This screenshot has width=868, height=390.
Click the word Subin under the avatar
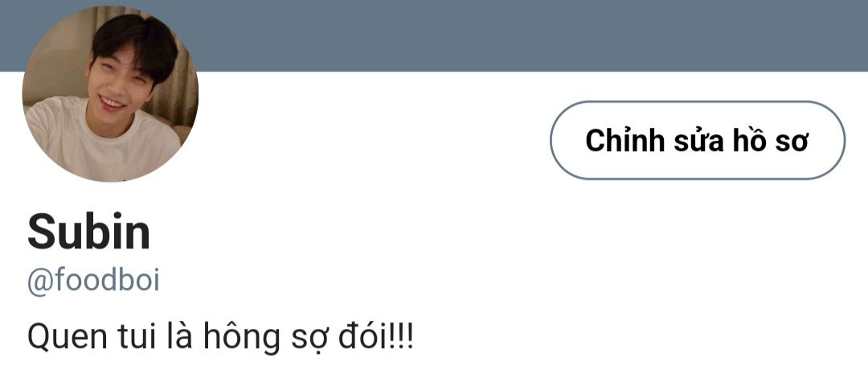pyautogui.click(x=89, y=232)
